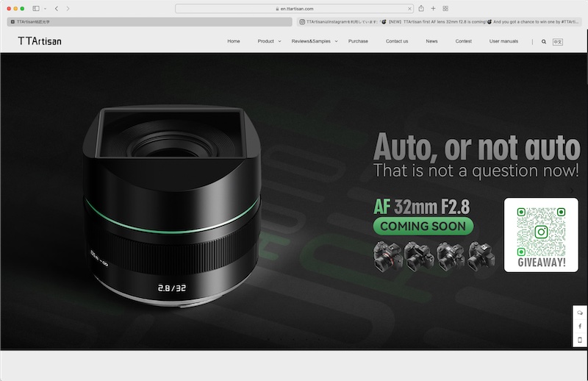
Task: Click the COMING SOON green button
Action: click(x=423, y=226)
